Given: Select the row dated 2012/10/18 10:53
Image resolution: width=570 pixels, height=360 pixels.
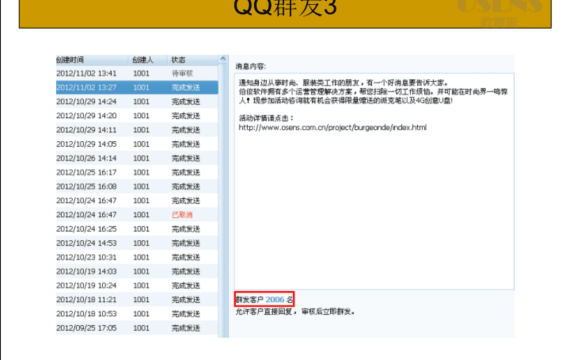Looking at the screenshot, I should click(x=137, y=314).
